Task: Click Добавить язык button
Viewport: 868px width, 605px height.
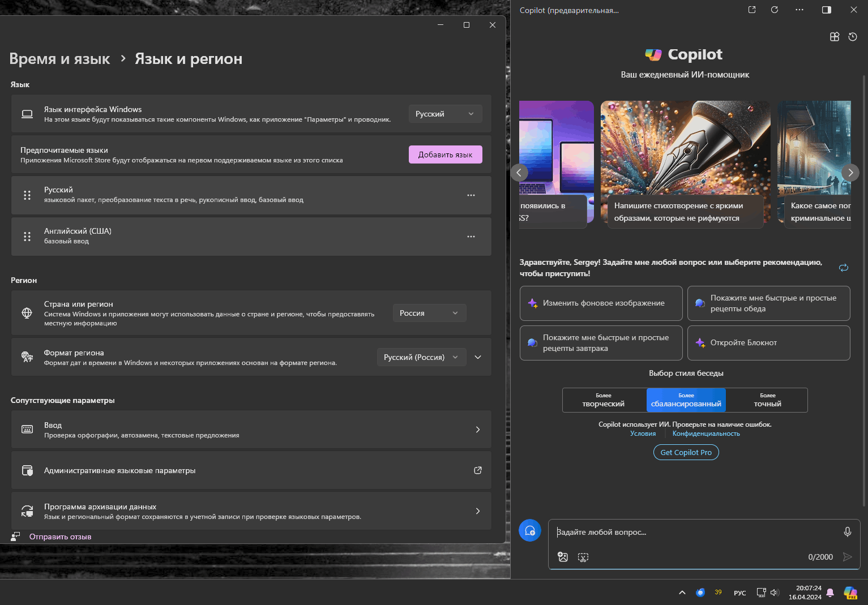Action: point(446,155)
